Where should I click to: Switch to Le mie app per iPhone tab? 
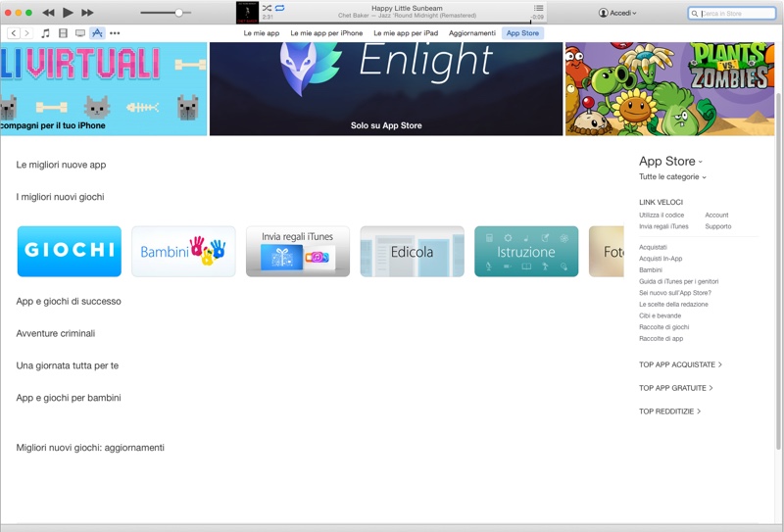[326, 33]
